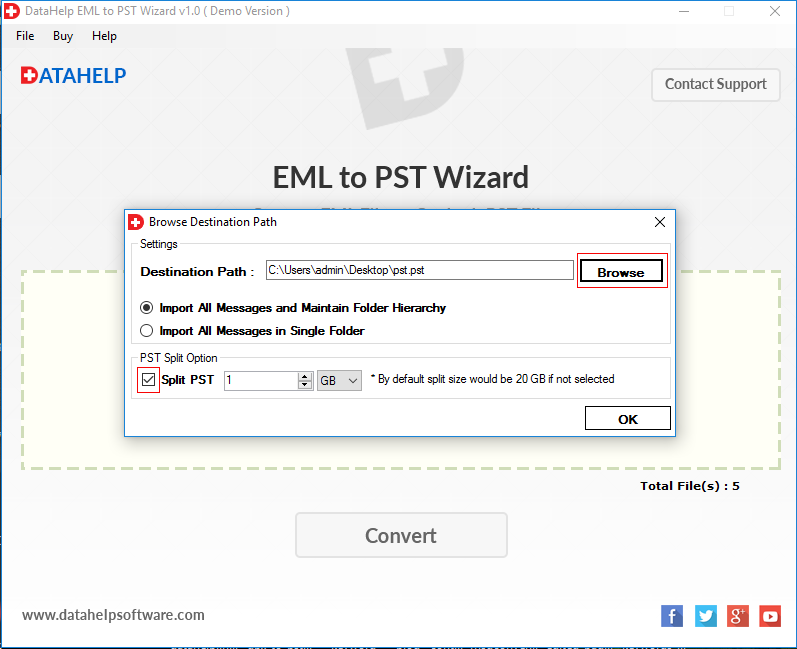Screen dimensions: 797x649
Task: Open the Help menu
Action: point(104,36)
